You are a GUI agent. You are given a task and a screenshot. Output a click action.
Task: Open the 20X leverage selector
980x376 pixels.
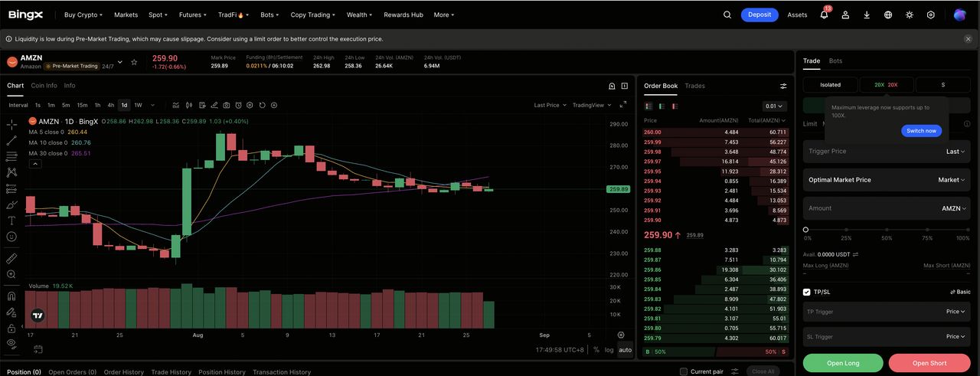[887, 85]
